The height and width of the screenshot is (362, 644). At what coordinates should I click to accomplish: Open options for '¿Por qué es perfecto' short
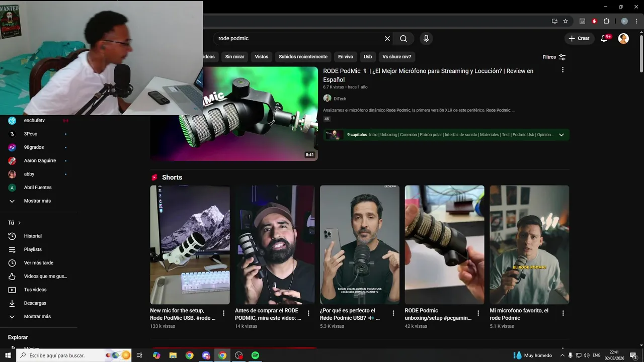click(393, 313)
